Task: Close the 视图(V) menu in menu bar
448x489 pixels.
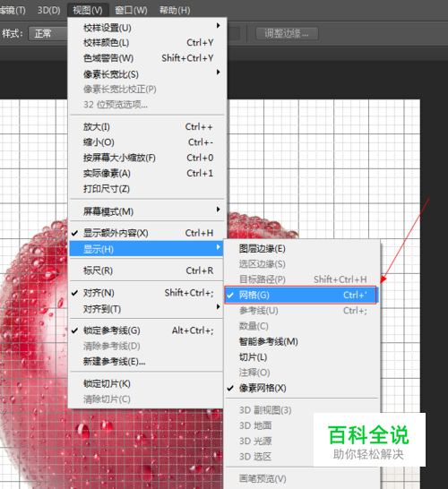Action: point(88,10)
